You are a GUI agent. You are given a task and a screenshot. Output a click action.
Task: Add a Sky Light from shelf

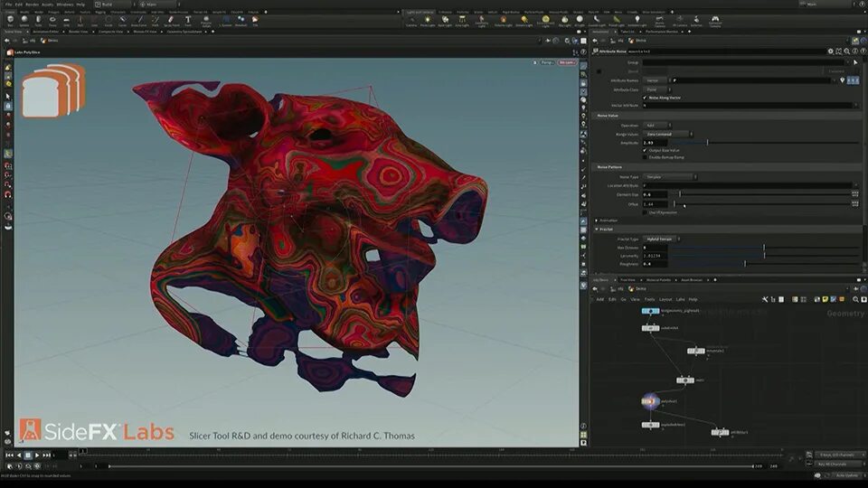tap(564, 21)
